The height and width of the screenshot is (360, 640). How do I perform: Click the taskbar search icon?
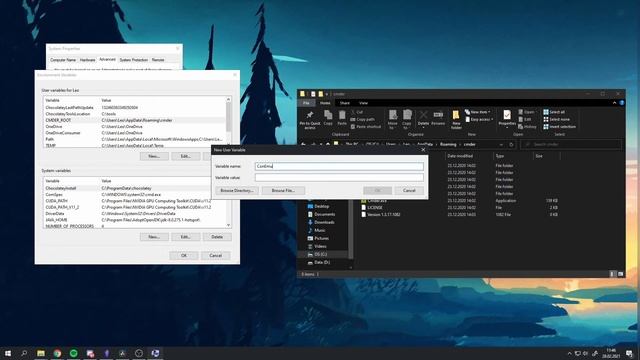[x=24, y=353]
